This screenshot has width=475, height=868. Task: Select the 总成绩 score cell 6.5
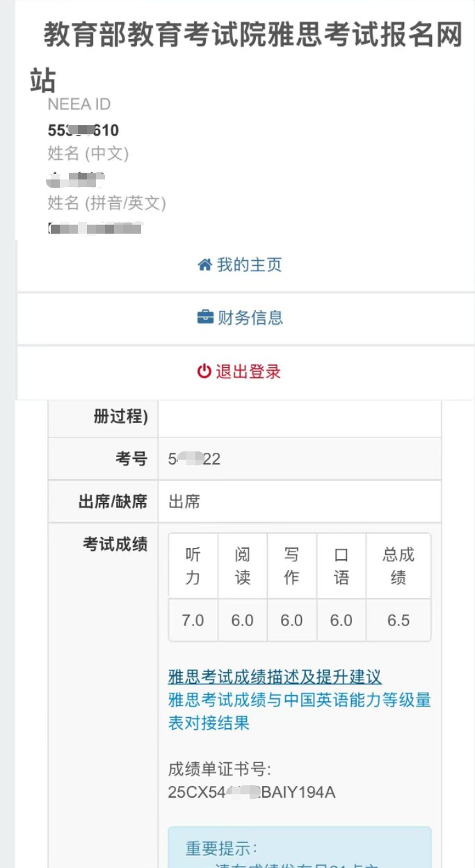coord(398,620)
